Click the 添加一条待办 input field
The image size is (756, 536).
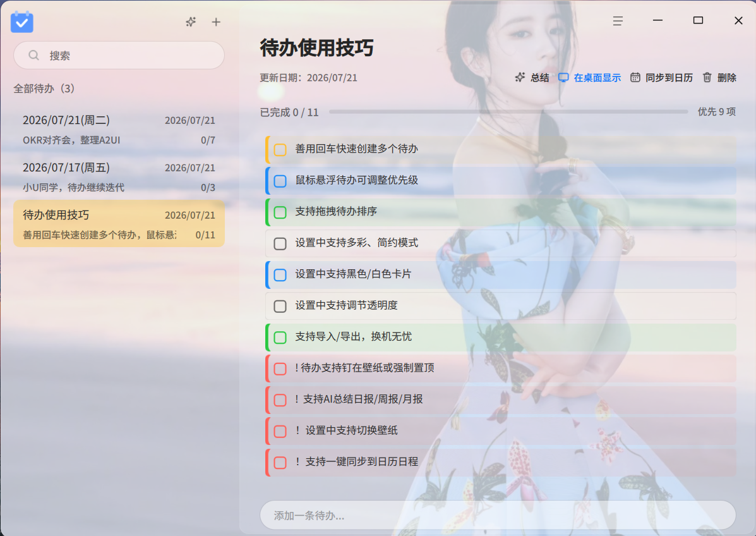[498, 515]
